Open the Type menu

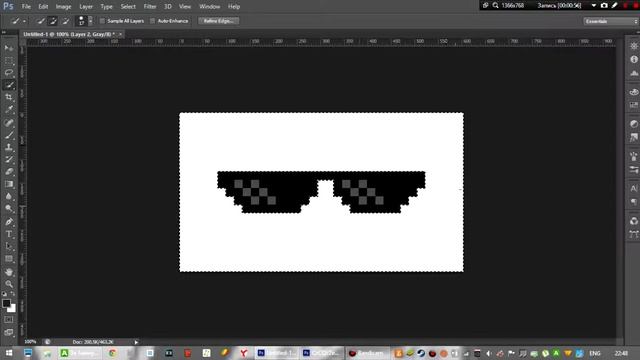click(107, 7)
